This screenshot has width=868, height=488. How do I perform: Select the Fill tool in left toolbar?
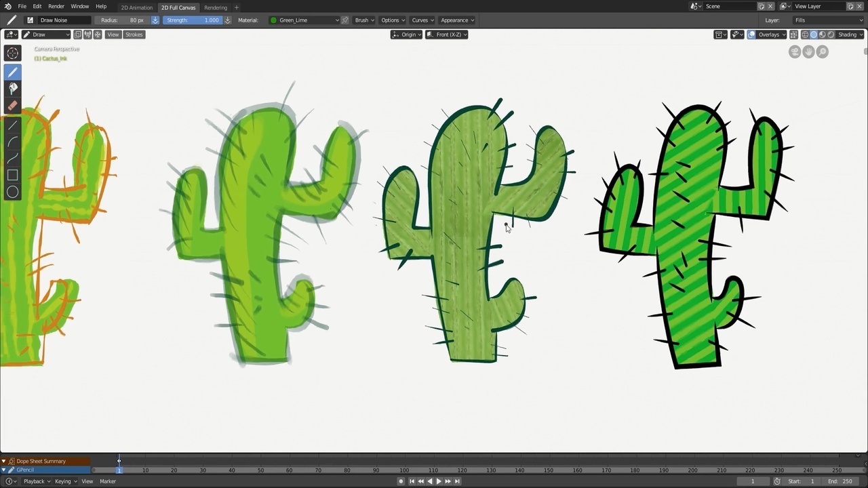(12, 89)
